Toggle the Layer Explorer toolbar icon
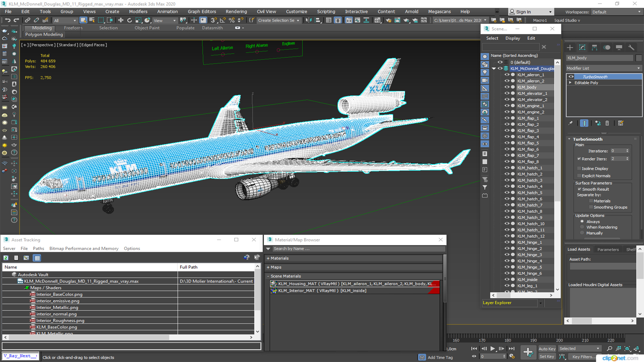Image resolution: width=644 pixels, height=362 pixels. pyautogui.click(x=338, y=20)
